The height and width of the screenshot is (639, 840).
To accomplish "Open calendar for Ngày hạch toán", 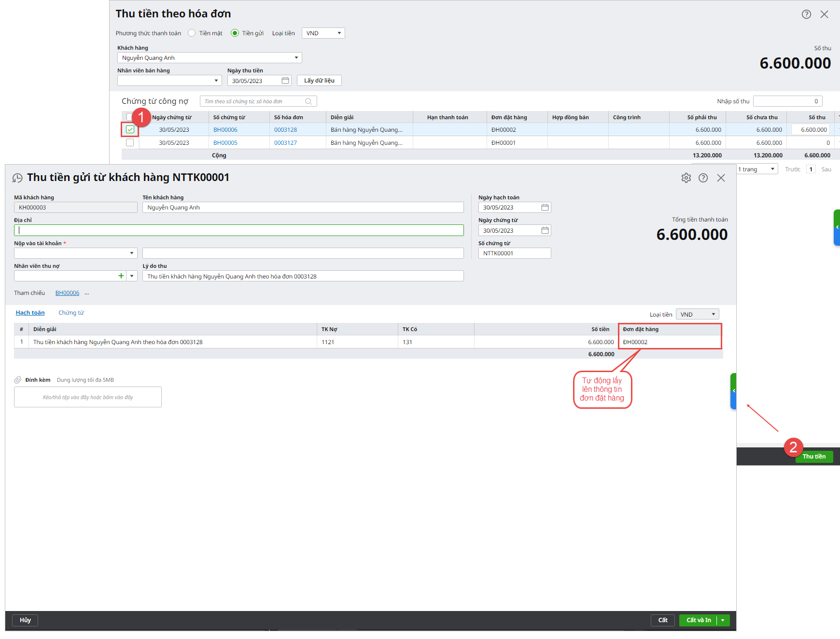I will click(545, 208).
